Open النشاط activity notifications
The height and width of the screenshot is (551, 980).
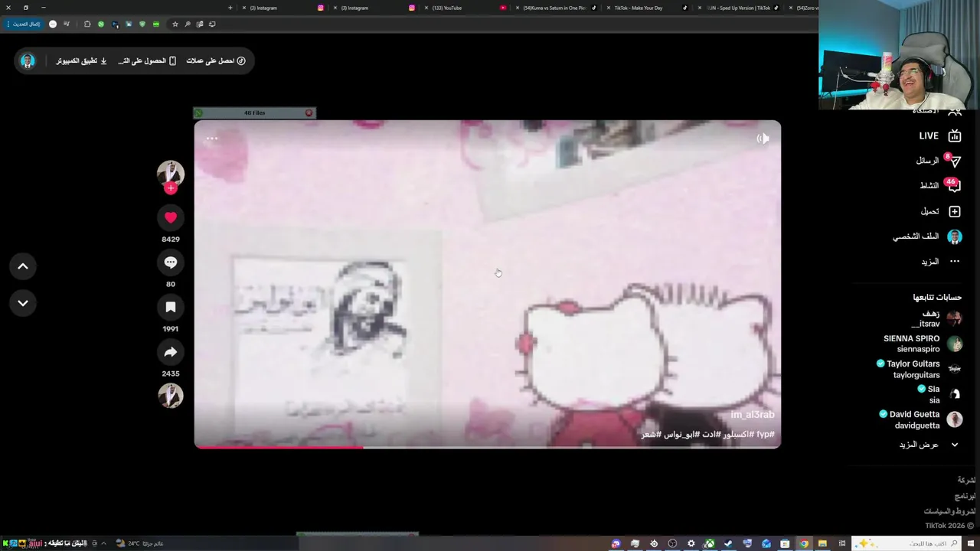click(940, 185)
